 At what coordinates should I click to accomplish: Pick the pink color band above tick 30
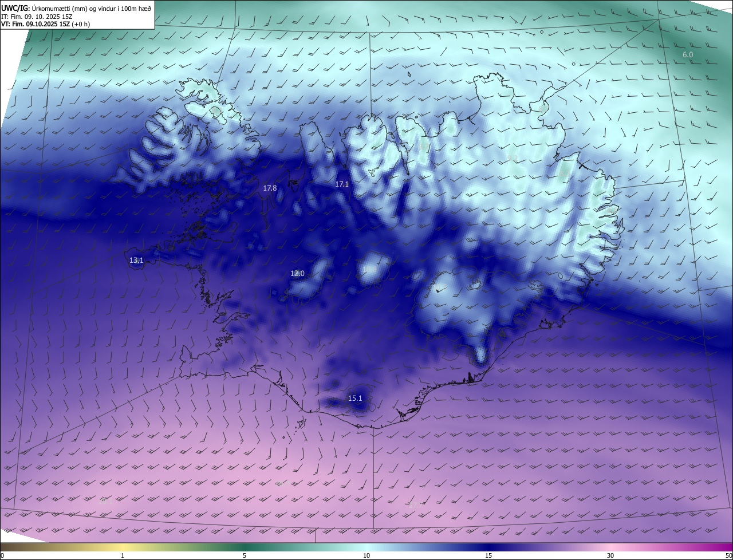coord(610,547)
